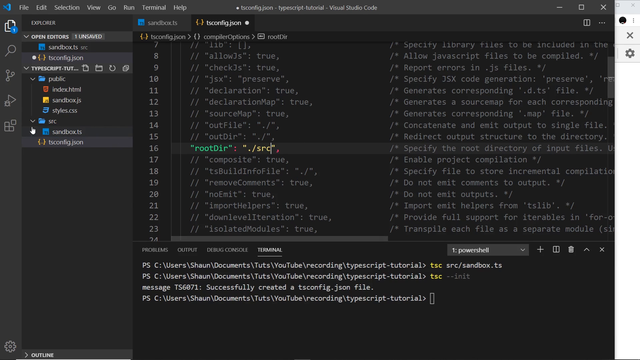640x360 pixels.
Task: Open the powershell terminal dropdown
Action: [x=488, y=250]
